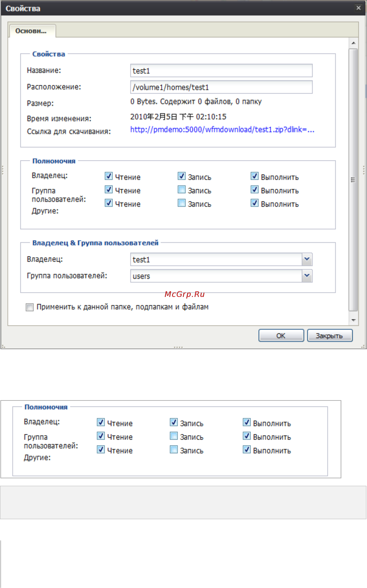Open the pmdemo download link

click(x=222, y=130)
